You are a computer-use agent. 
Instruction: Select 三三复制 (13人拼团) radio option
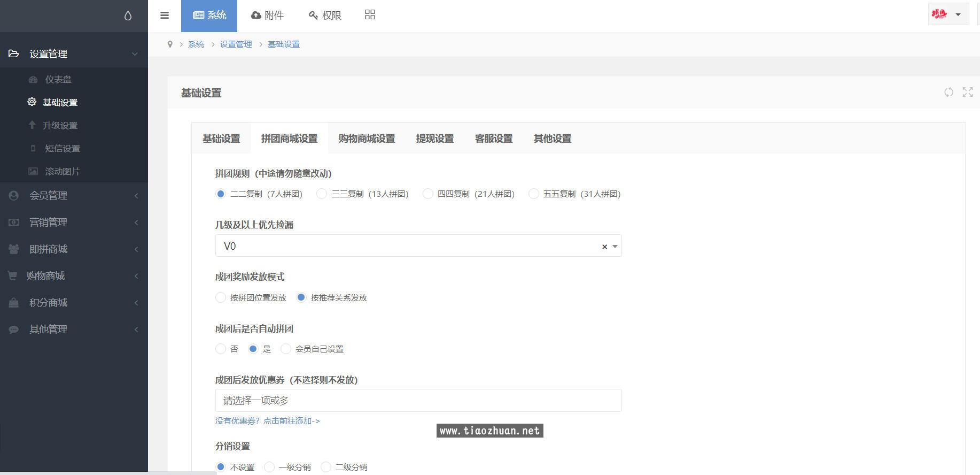(322, 194)
